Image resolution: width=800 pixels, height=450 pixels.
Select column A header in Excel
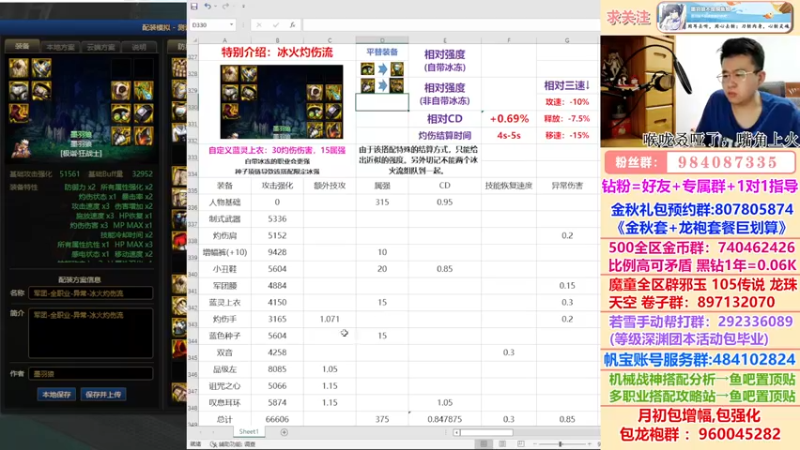pos(224,40)
